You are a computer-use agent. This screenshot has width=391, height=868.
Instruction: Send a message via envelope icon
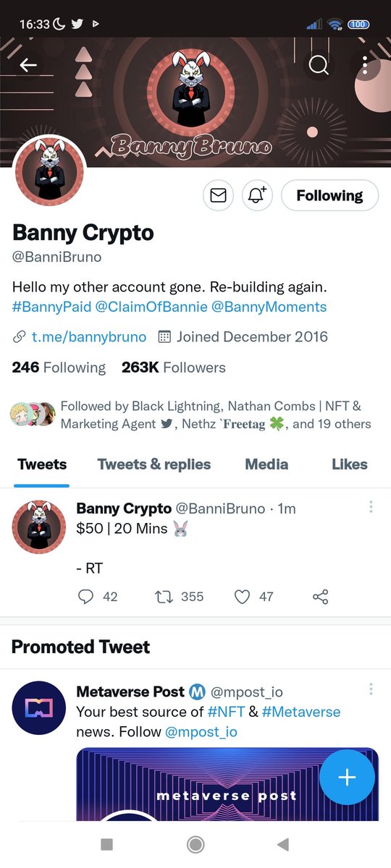(x=218, y=195)
